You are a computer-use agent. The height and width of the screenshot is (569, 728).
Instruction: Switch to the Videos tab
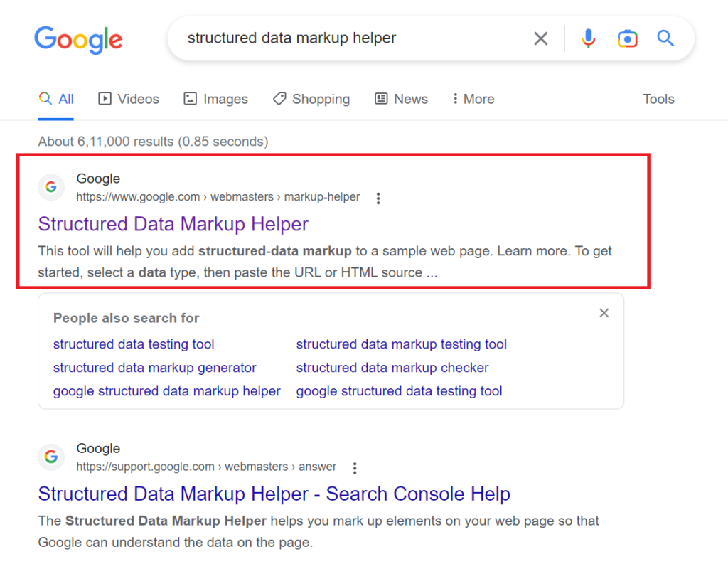click(129, 99)
